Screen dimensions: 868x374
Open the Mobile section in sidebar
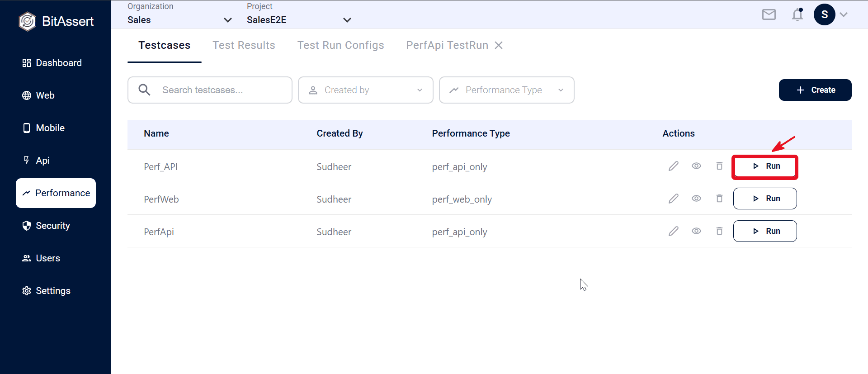[x=43, y=128]
